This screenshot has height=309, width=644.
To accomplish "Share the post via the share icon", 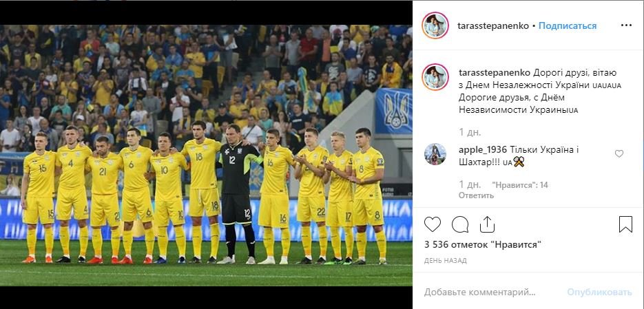I will click(x=487, y=224).
